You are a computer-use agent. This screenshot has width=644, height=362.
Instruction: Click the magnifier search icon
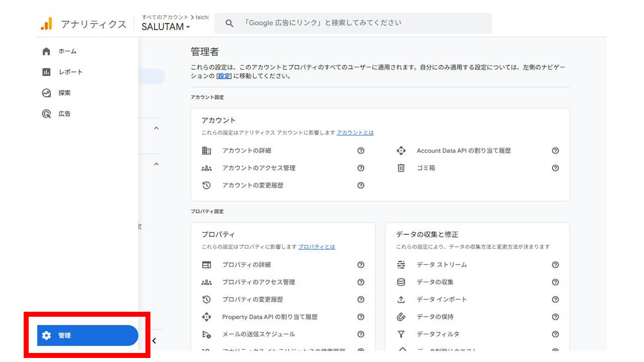[229, 23]
